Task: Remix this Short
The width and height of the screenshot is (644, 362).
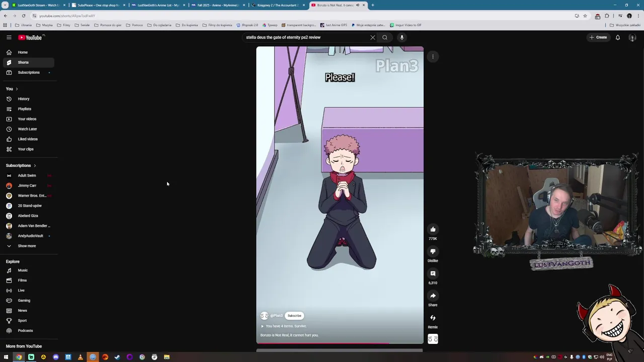Action: [x=433, y=318]
